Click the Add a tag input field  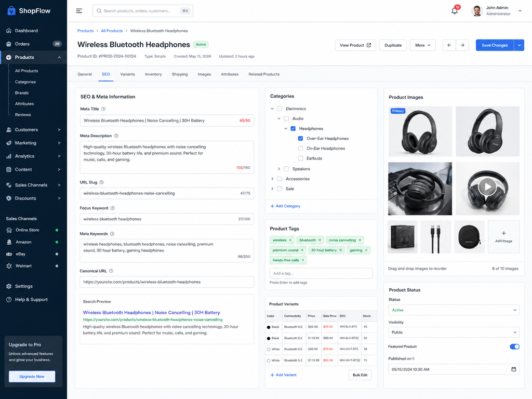coord(321,273)
